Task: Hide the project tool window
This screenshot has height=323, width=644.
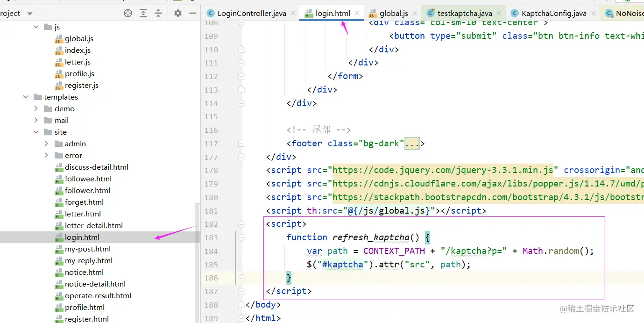Action: (x=192, y=13)
